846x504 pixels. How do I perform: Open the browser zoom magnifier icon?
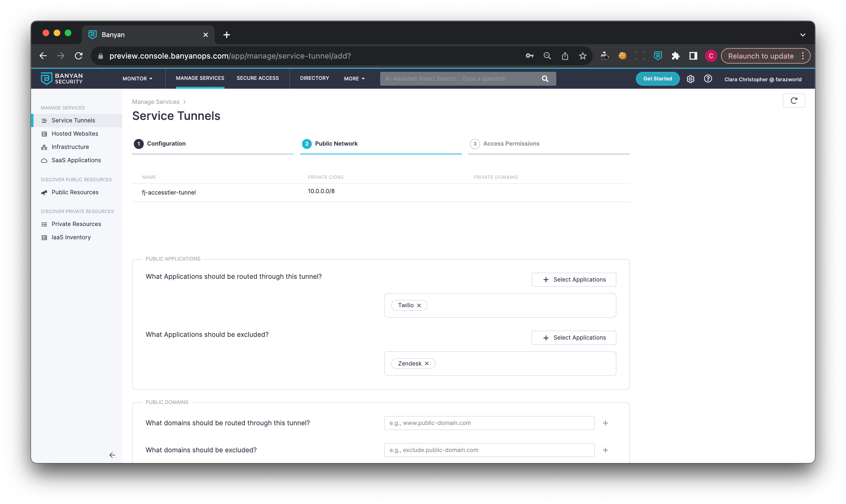(x=547, y=56)
